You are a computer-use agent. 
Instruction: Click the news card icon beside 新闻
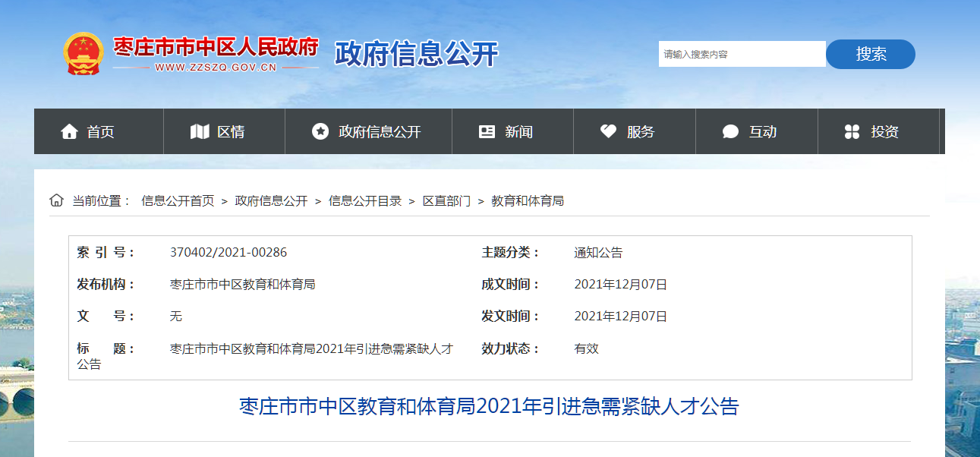[x=487, y=131]
